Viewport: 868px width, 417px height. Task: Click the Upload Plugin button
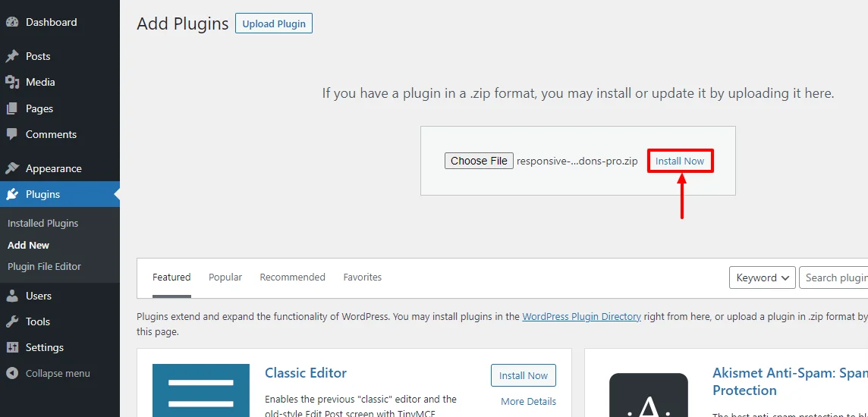[274, 24]
